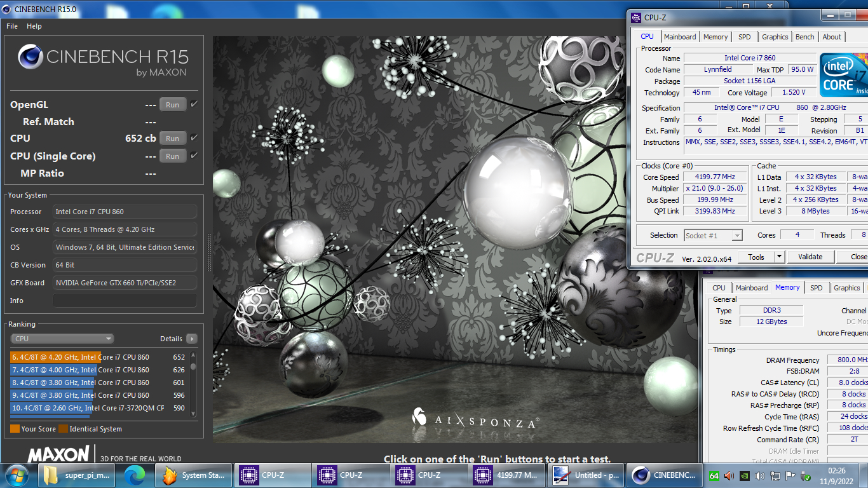Image resolution: width=868 pixels, height=488 pixels.
Task: Click the Cinema 4D sphere logo in Cinebench
Action: [x=31, y=57]
